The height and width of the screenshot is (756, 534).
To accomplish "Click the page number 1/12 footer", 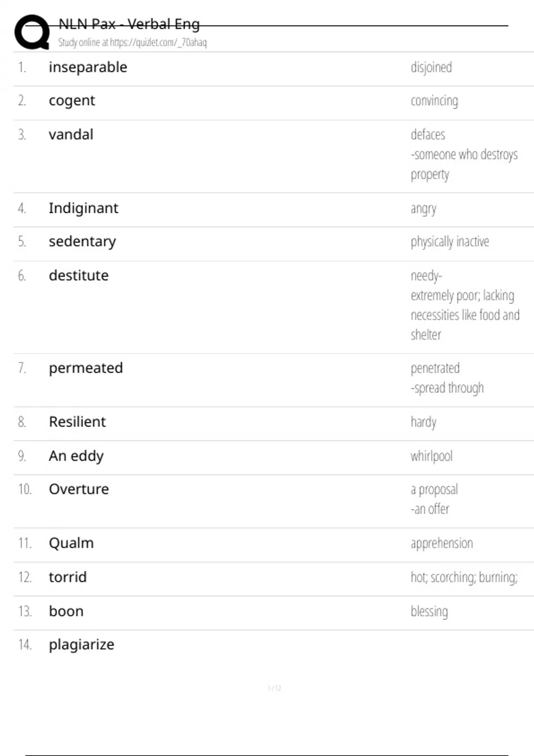I will click(x=275, y=688).
